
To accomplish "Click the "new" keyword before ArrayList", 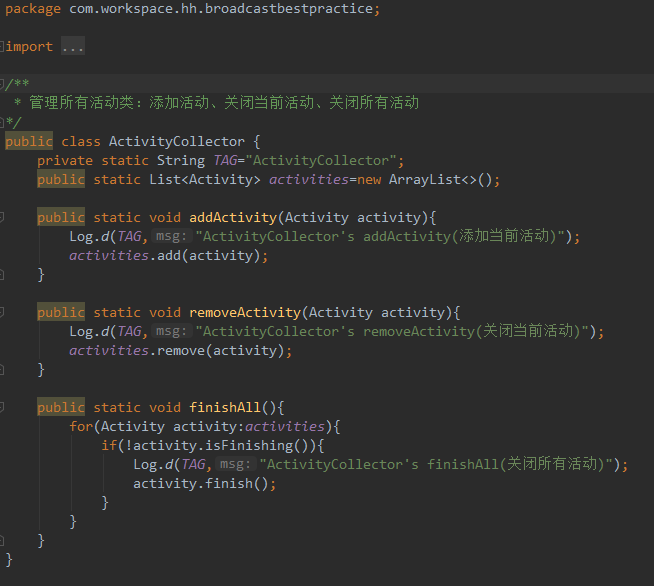I will 369,179.
